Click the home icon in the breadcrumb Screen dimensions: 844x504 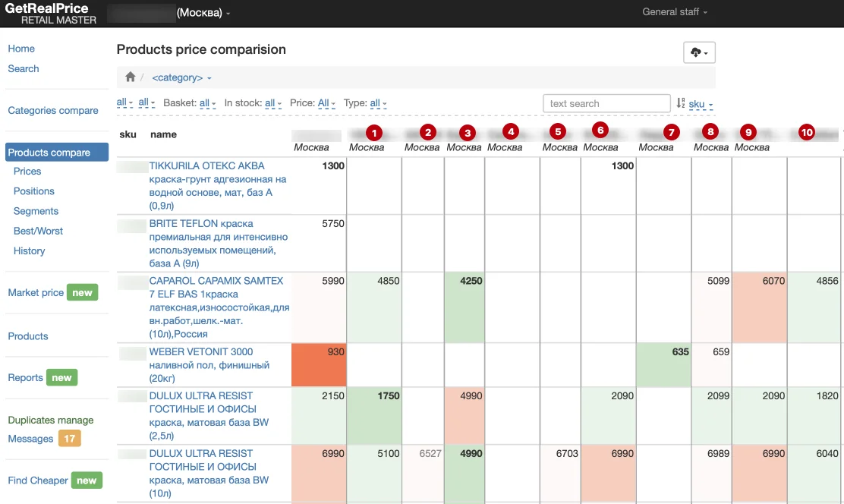click(x=131, y=77)
